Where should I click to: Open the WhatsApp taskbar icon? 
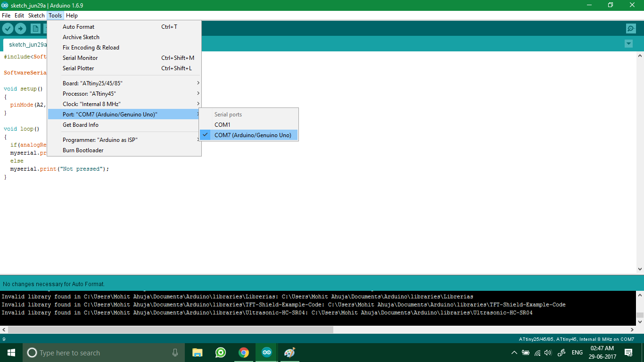click(220, 353)
